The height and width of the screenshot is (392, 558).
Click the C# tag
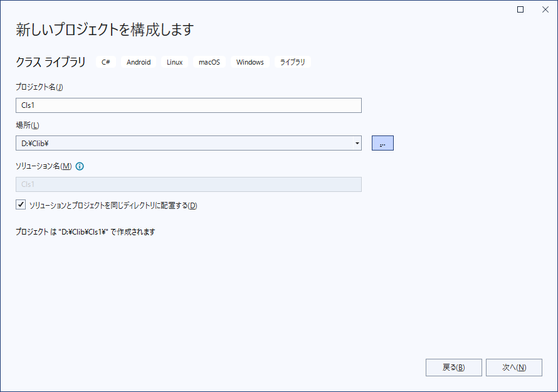point(106,62)
